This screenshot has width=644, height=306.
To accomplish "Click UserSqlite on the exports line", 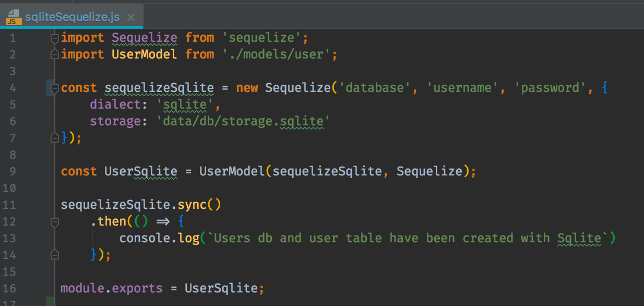I will pos(221,288).
